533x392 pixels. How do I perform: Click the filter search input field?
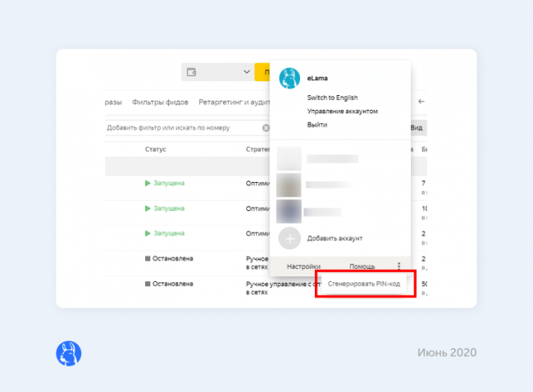[180, 128]
